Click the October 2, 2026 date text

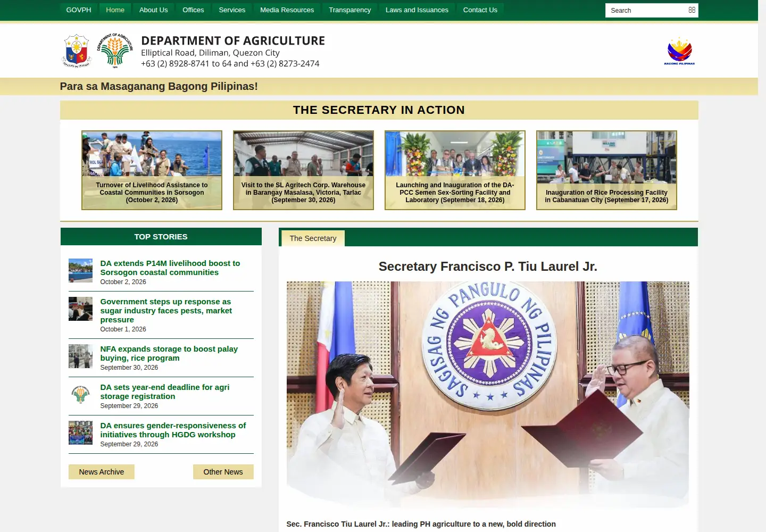point(123,282)
